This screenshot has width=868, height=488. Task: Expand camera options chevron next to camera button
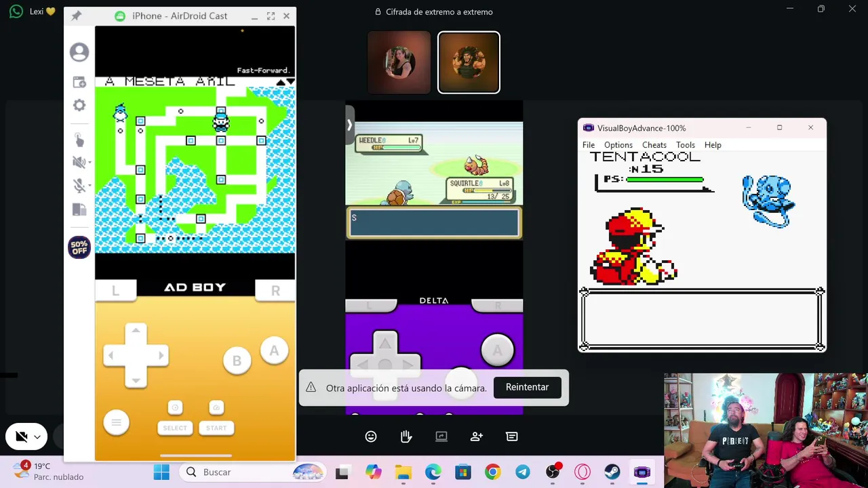tap(37, 437)
